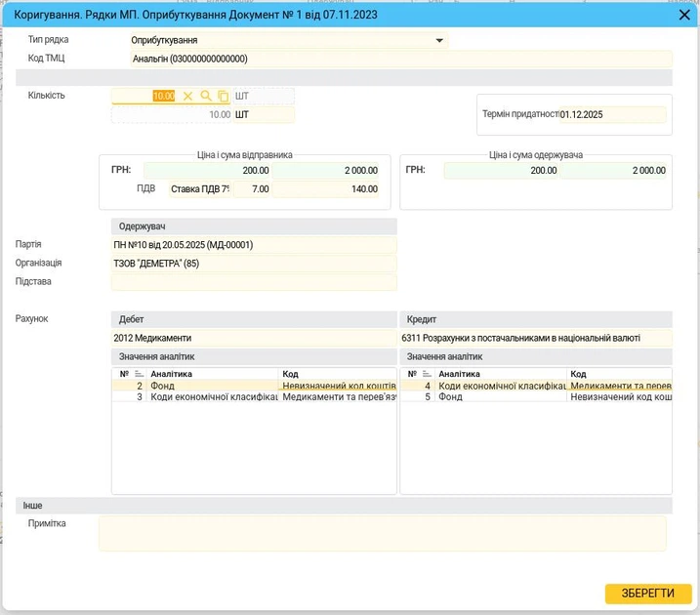Click the Інше section header
Viewport: 700px width, 615px height.
(344, 506)
